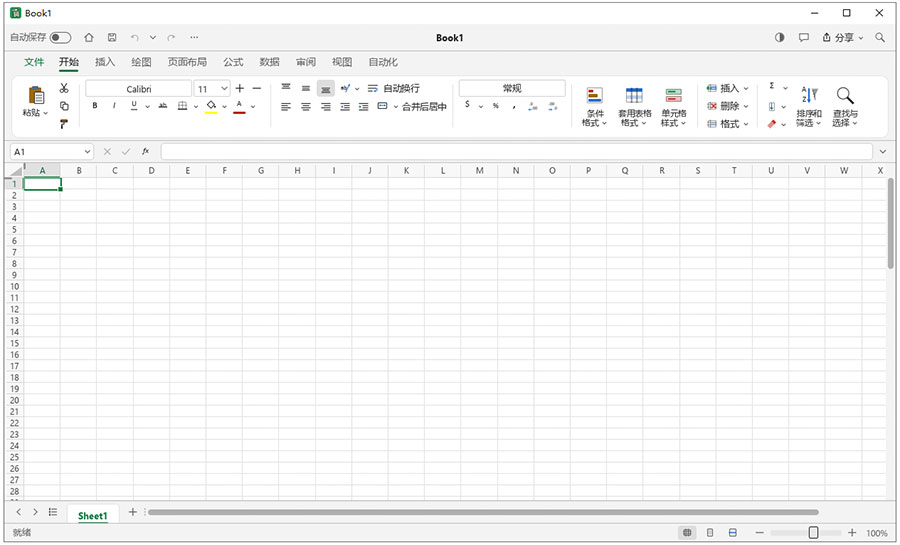
Task: Click the text orientation icon
Action: coord(345,88)
